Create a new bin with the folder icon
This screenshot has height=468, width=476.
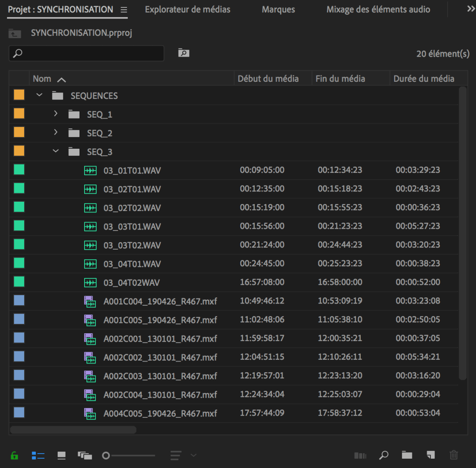coord(407,455)
